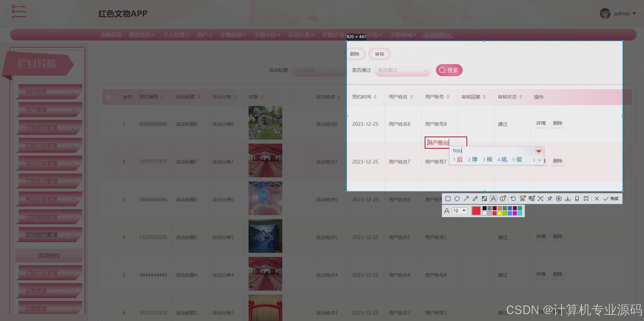Pick the pencil freehand drawing tool
The image size is (644, 321).
point(475,199)
